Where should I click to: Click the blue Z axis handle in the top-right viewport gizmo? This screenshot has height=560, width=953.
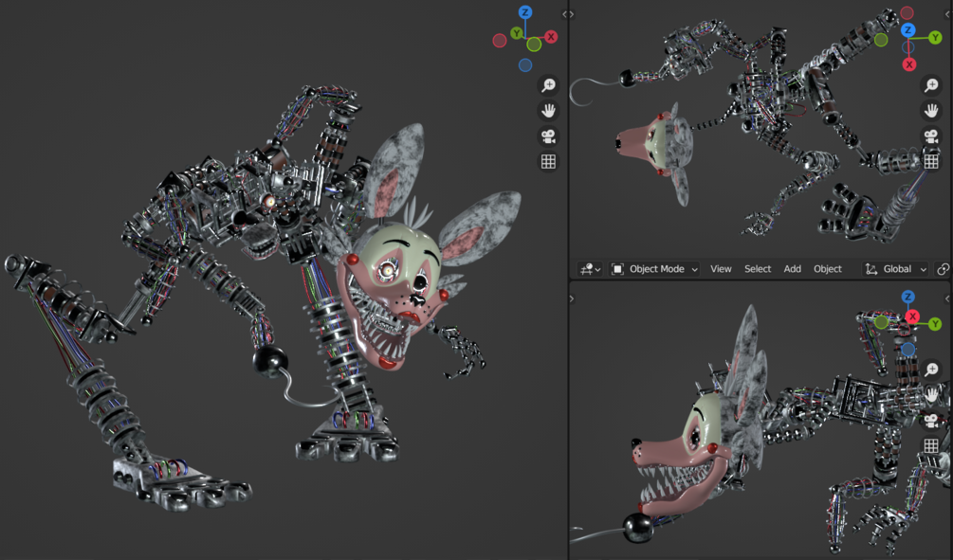click(908, 29)
